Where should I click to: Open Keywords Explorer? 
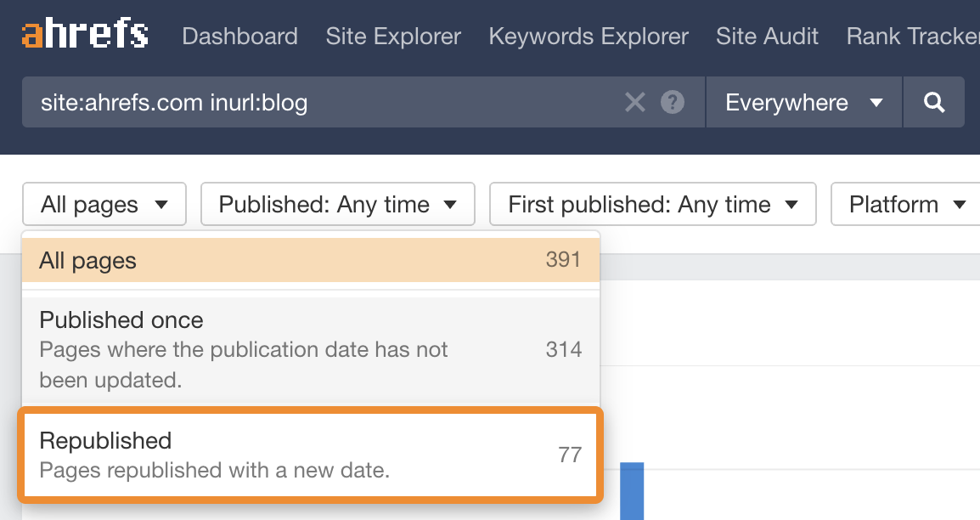tap(589, 37)
